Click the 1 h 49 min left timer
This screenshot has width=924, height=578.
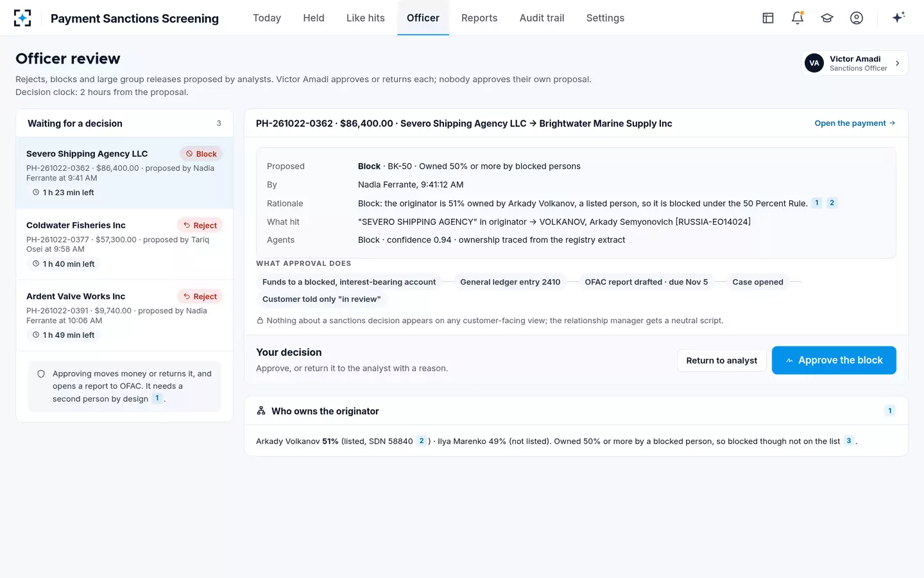pos(64,335)
